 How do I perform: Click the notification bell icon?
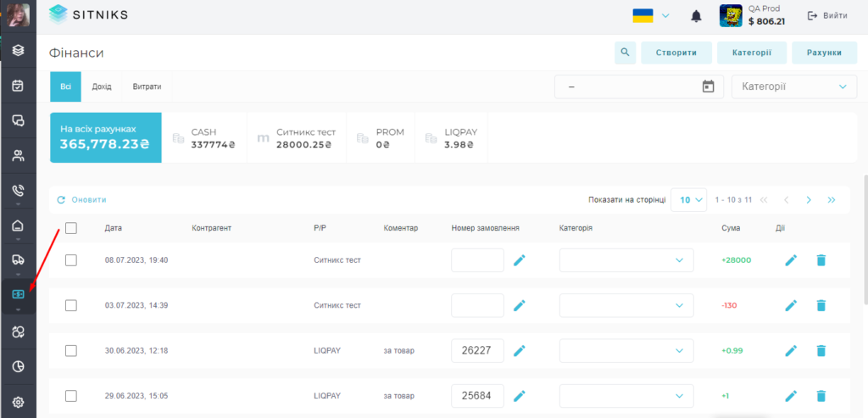[x=696, y=16]
